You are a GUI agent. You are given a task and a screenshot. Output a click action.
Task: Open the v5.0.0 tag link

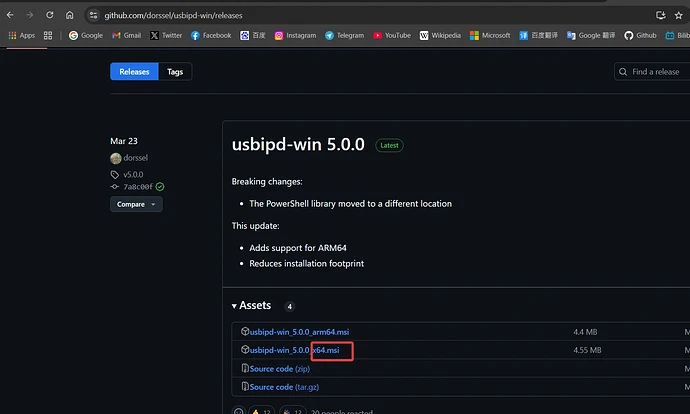133,173
